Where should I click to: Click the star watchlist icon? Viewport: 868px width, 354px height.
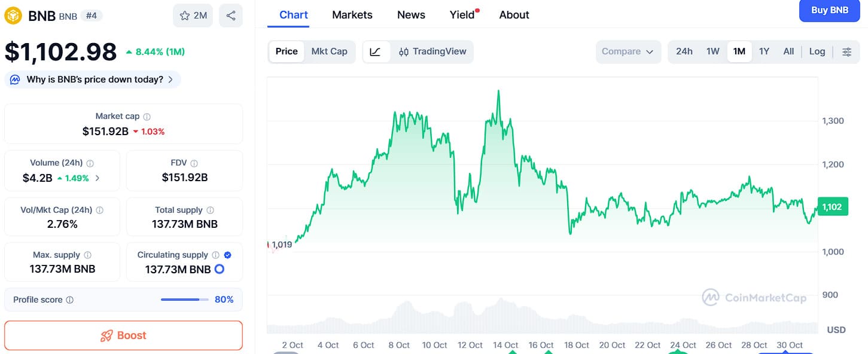pos(185,16)
